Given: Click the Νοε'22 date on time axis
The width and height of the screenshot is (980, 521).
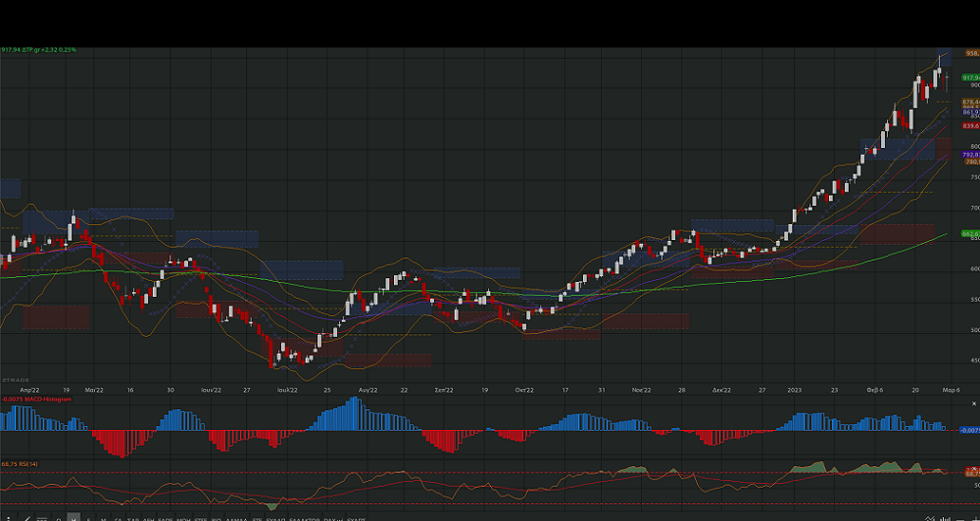Looking at the screenshot, I should pos(641,390).
